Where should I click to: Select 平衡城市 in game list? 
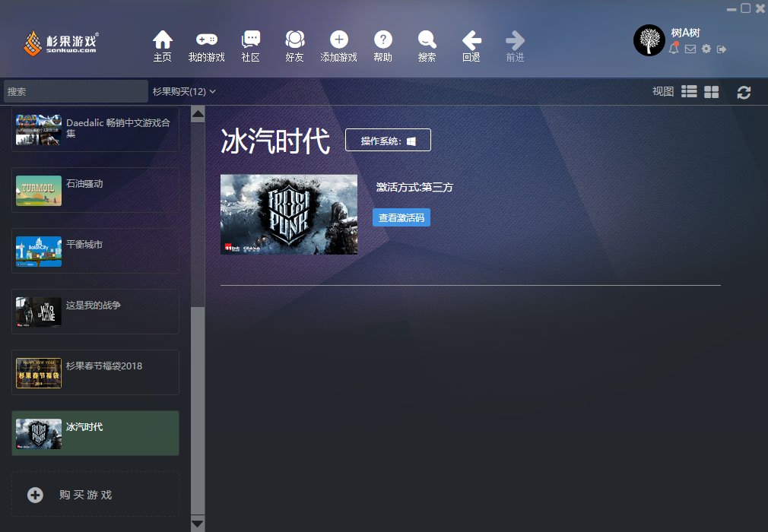(96, 251)
